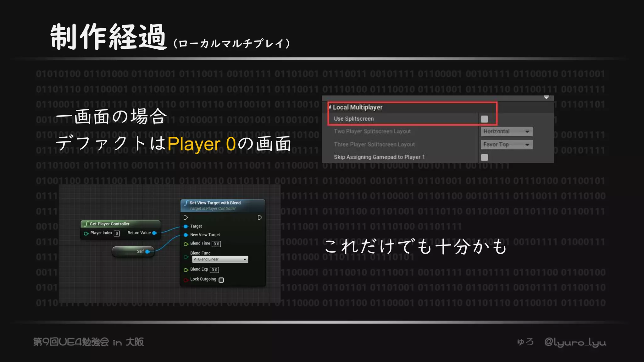Click the input execution pin on Set View Target
Screen dimensions: 644x362
click(186, 217)
